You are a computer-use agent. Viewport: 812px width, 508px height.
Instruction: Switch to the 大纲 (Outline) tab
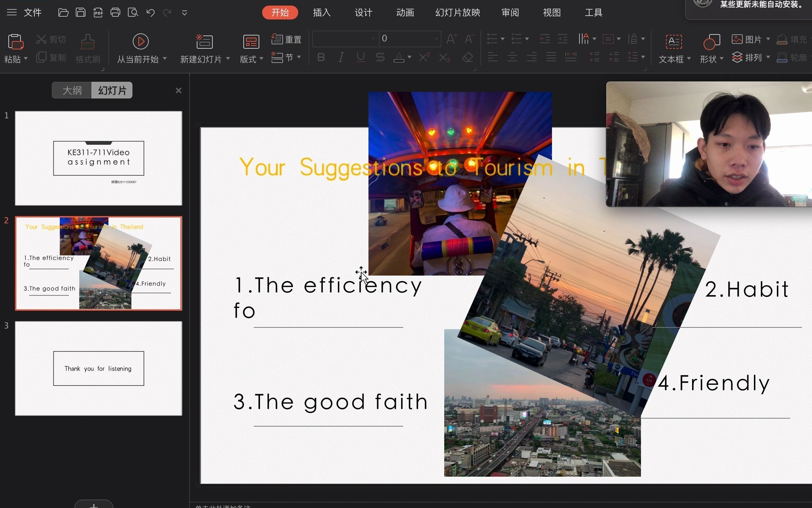(x=71, y=90)
